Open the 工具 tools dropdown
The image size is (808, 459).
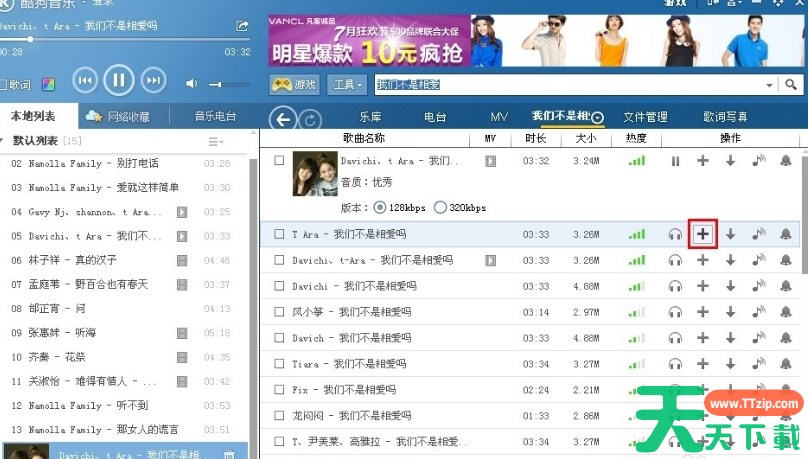(x=348, y=85)
